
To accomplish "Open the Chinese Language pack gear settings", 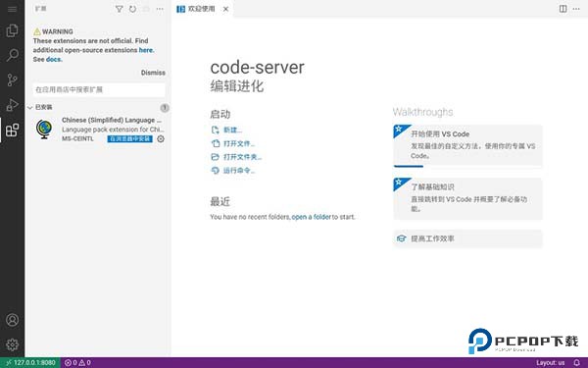I will click(x=161, y=139).
